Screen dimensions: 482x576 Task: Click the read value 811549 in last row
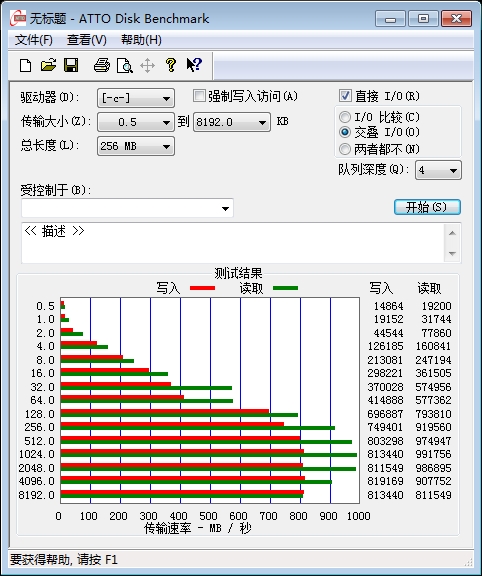[x=433, y=495]
